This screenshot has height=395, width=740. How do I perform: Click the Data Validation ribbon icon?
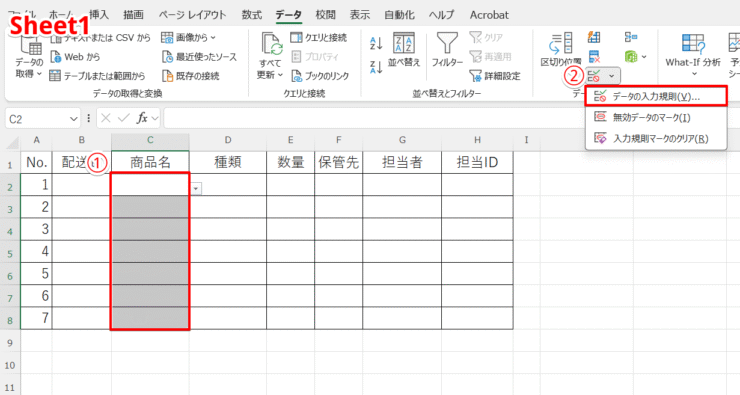coord(595,76)
